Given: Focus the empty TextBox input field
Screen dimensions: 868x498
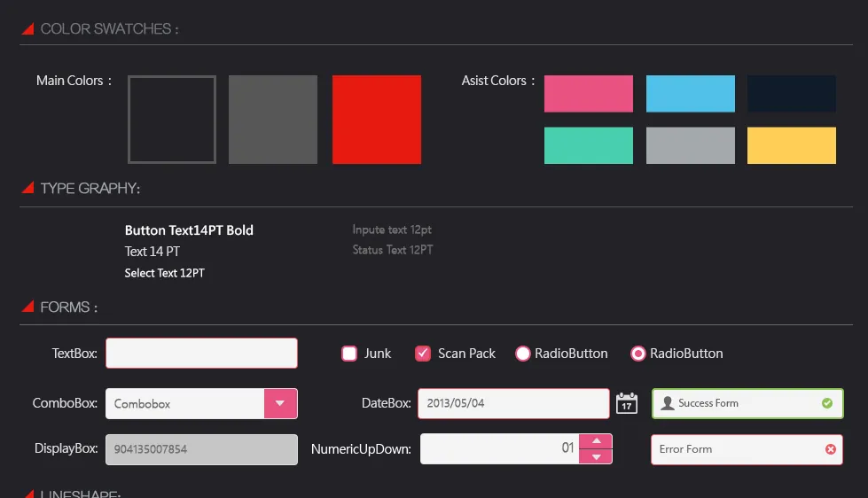Looking at the screenshot, I should (201, 353).
